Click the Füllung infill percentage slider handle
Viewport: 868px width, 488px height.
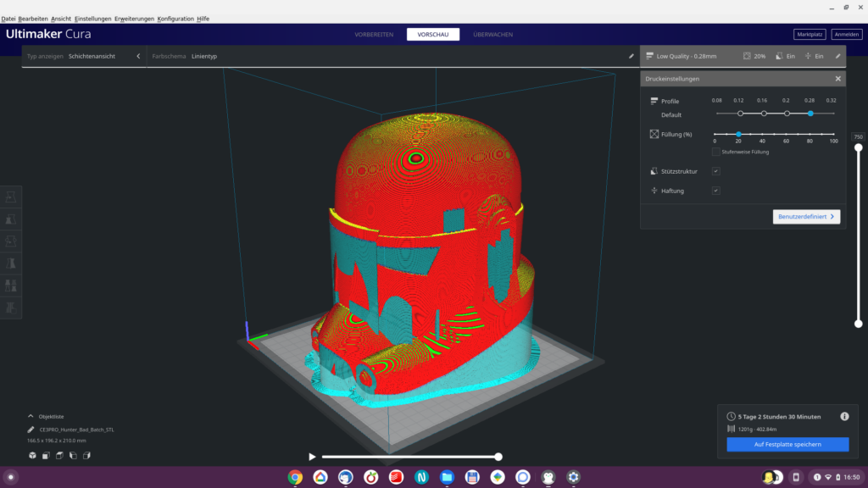coord(738,134)
